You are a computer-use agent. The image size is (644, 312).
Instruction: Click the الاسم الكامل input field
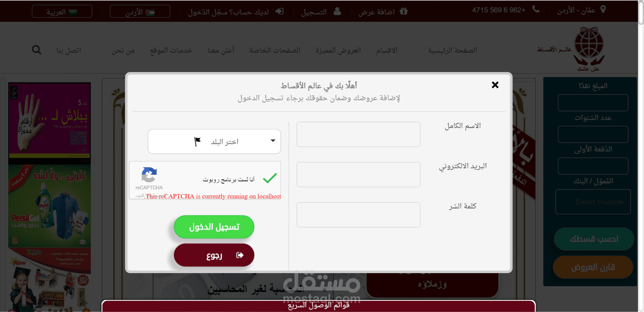(358, 134)
